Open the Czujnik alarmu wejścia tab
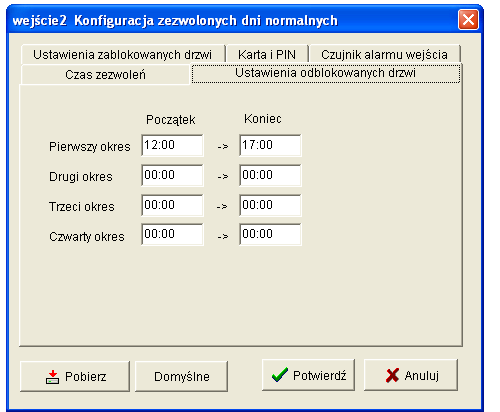Screen dimensions: 500x412 click(x=384, y=54)
